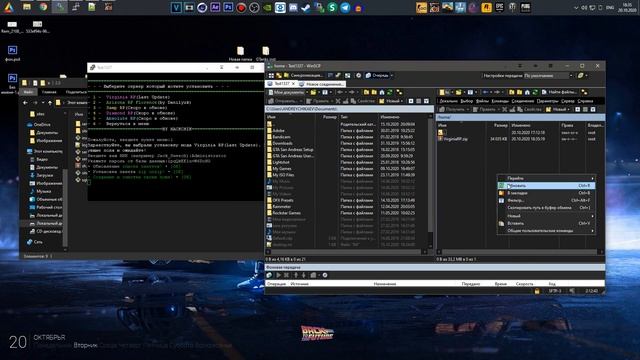Choose Обновить in the context menu

click(x=546, y=185)
